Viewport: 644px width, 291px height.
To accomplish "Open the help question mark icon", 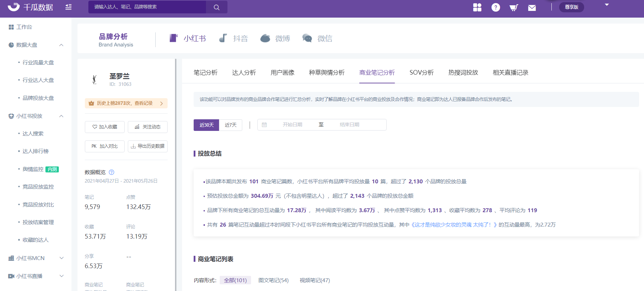I will [x=496, y=7].
